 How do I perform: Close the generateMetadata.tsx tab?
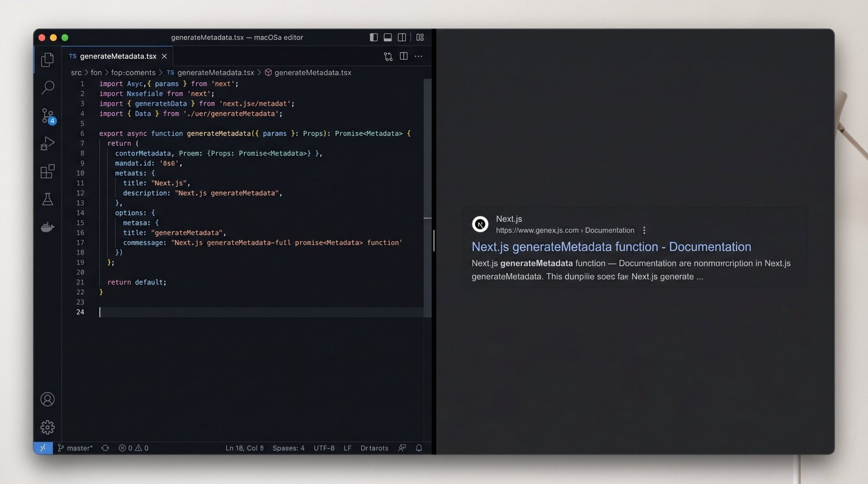[x=164, y=56]
